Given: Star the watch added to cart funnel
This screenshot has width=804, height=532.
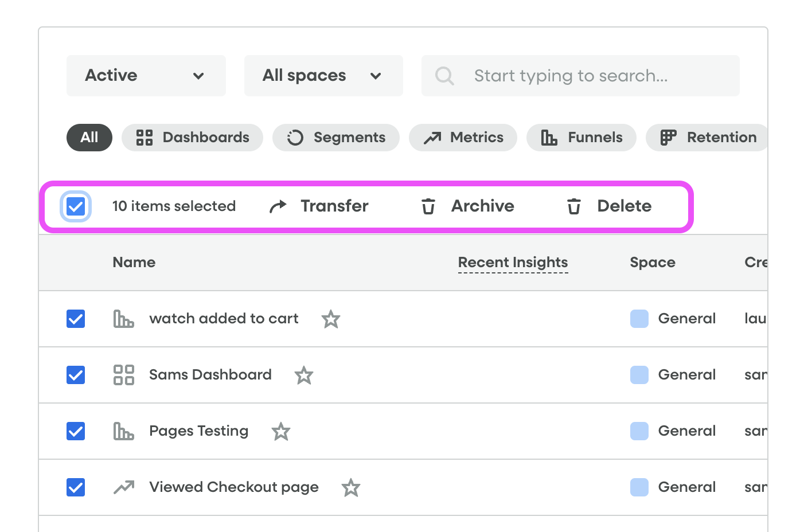Looking at the screenshot, I should pyautogui.click(x=331, y=319).
